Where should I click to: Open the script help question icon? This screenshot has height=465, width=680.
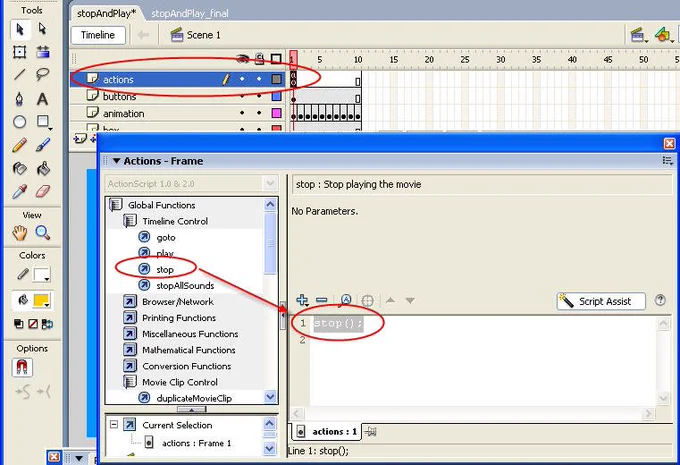(660, 300)
